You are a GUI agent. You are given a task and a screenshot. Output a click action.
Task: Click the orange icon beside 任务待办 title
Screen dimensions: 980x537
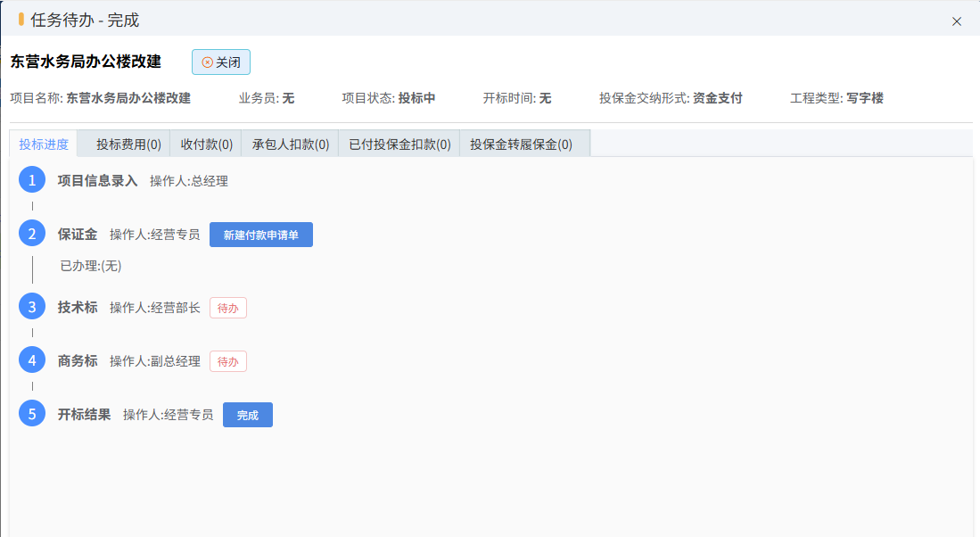click(21, 20)
